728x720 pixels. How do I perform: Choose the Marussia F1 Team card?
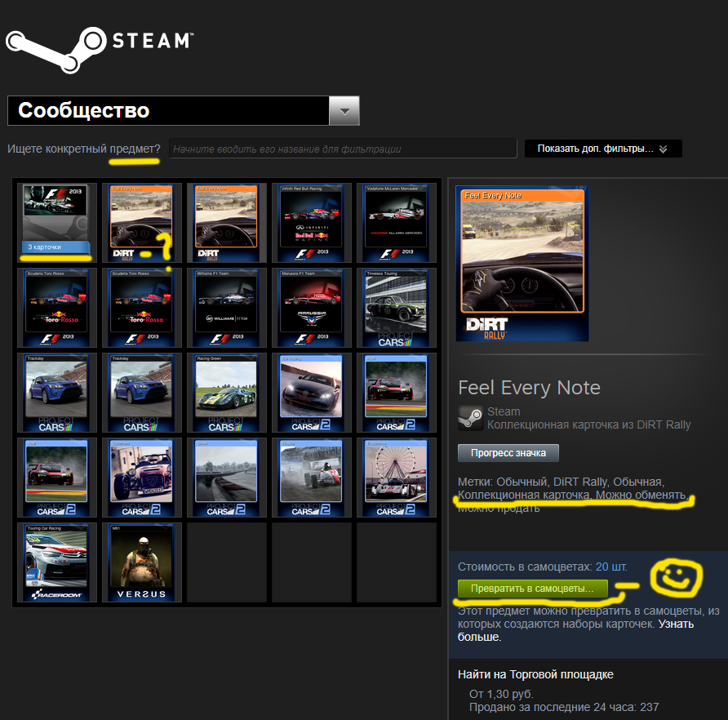(311, 307)
